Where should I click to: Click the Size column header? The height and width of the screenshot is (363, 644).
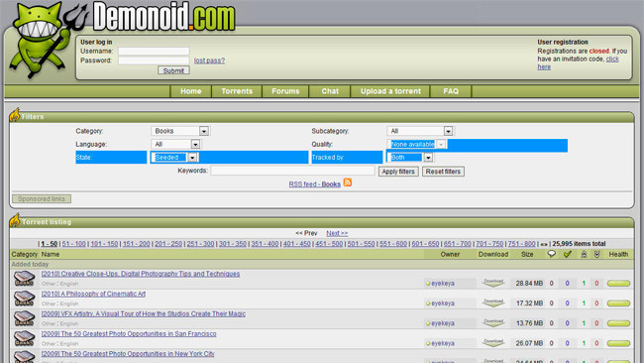tap(527, 255)
